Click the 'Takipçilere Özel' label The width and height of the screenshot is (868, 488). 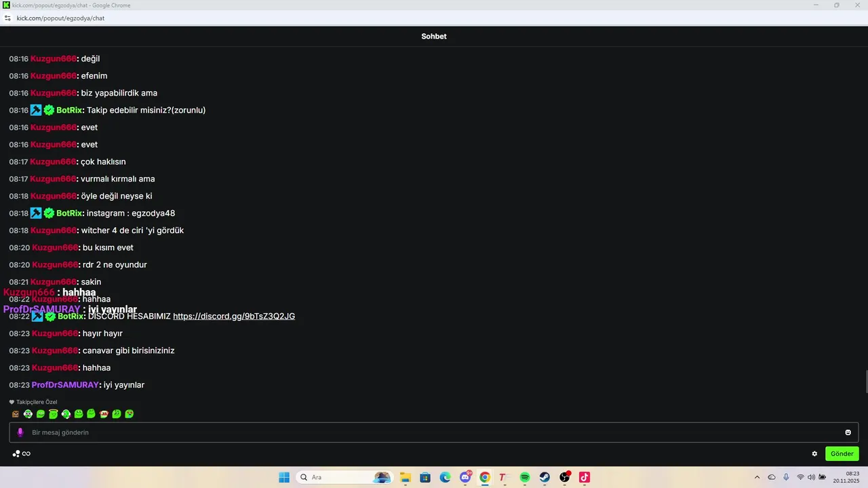[37, 402]
